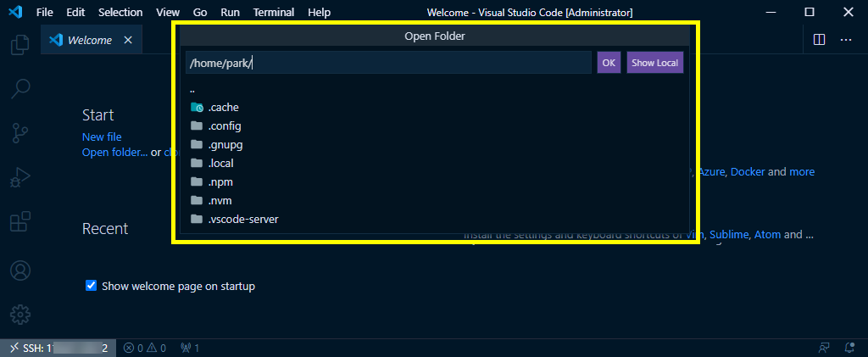Viewport: 868px width, 357px height.
Task: Click the VS Code logo in title bar
Action: [15, 12]
